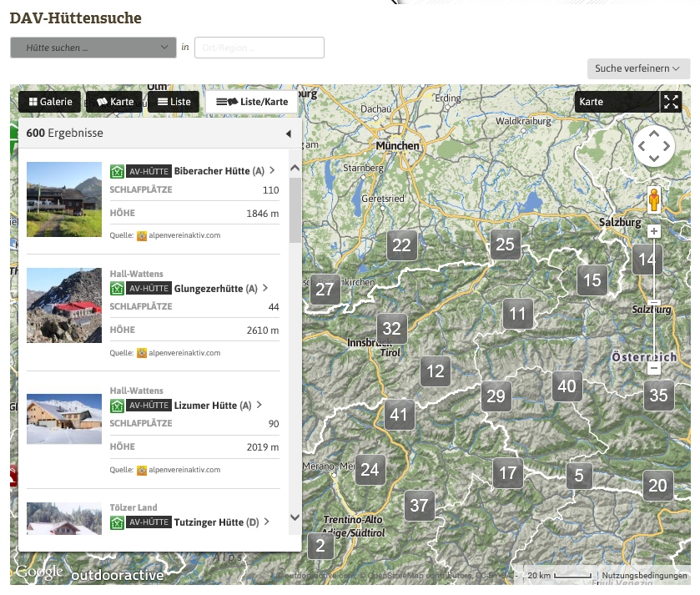Open map cluster marker 5
Screen dimensions: 700x595
click(x=579, y=476)
